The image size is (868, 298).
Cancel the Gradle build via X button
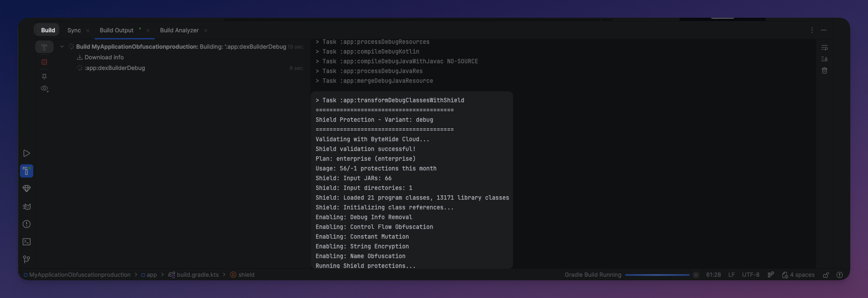point(696,275)
